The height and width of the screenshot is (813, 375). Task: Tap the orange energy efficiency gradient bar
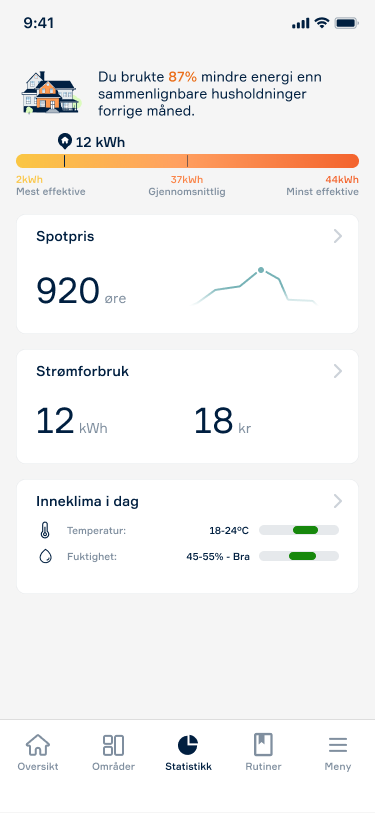coord(187,161)
